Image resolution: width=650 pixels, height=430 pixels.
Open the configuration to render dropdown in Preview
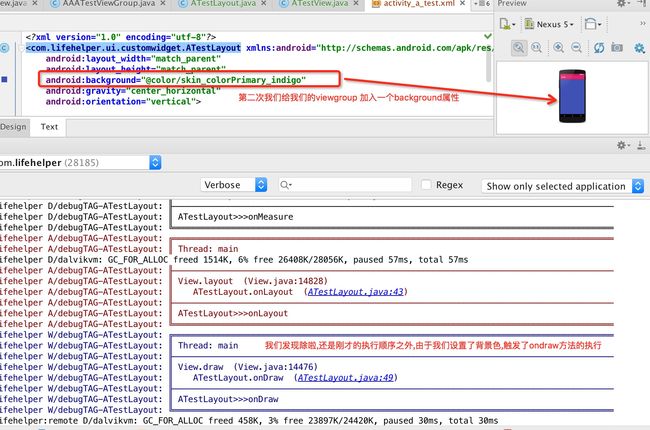coord(507,24)
